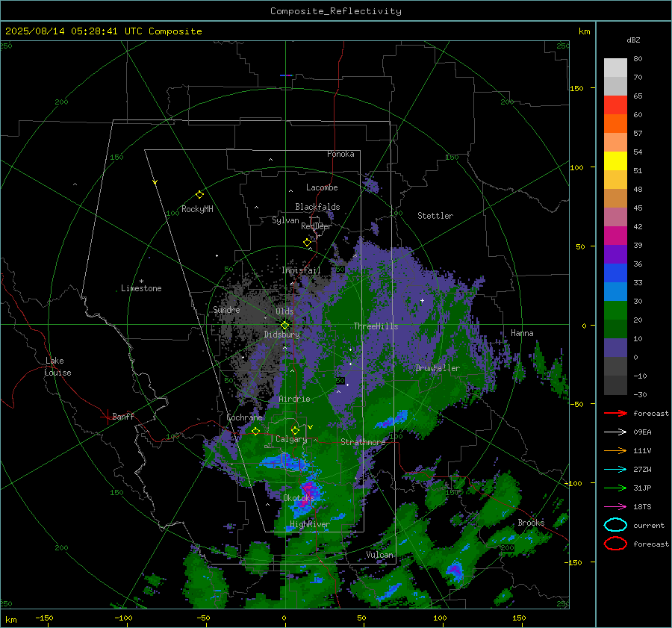The image size is (672, 628).
Task: Click the Hanna city label
Action: click(x=522, y=333)
